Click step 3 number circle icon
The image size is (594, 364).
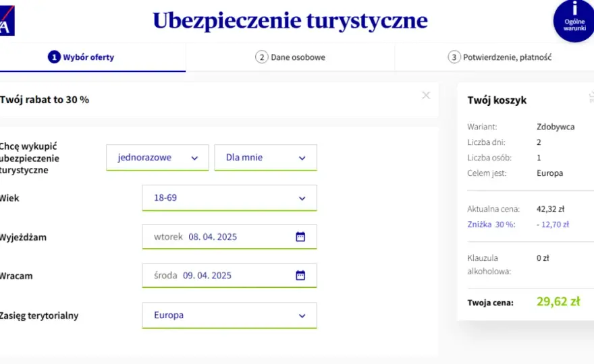coord(454,57)
